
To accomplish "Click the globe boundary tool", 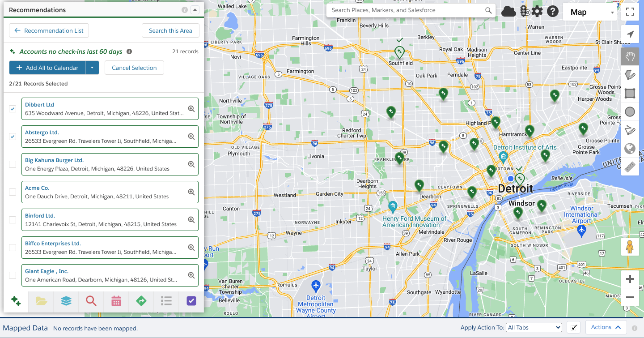I will pyautogui.click(x=630, y=148).
